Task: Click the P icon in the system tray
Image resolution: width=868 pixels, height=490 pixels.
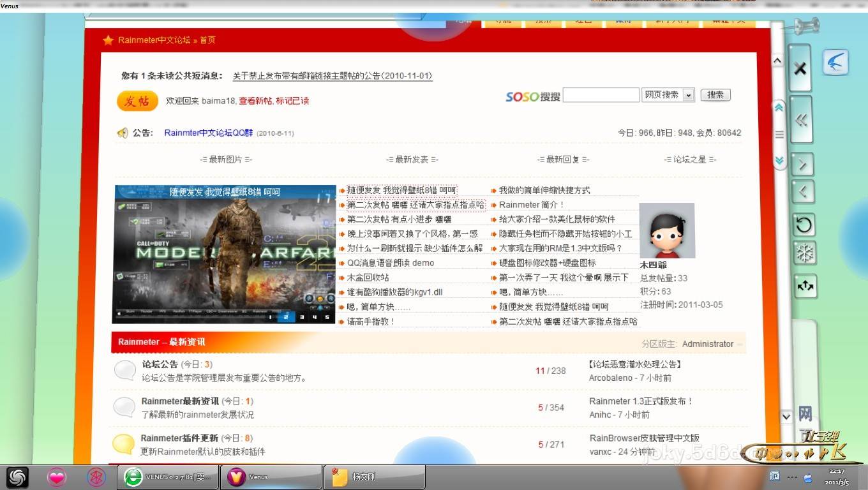Action: click(x=774, y=477)
